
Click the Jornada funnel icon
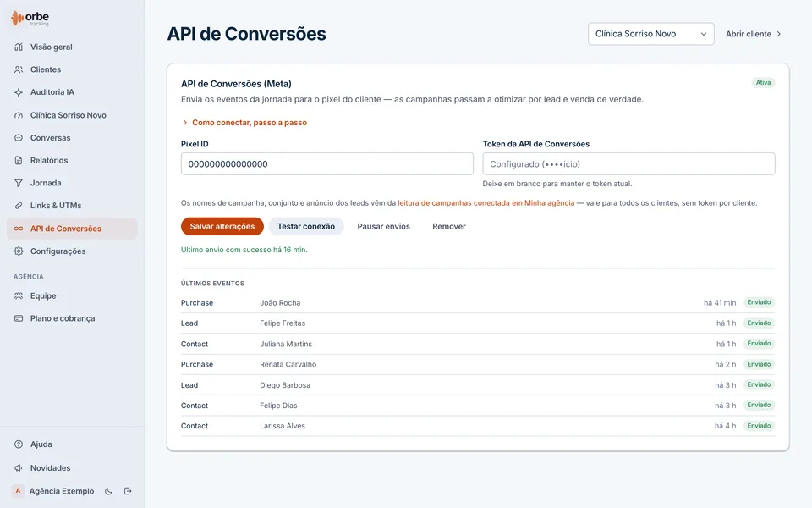click(19, 183)
